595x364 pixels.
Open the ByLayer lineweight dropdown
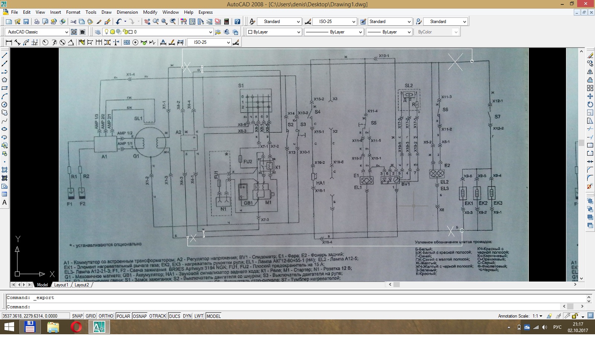[x=409, y=32]
